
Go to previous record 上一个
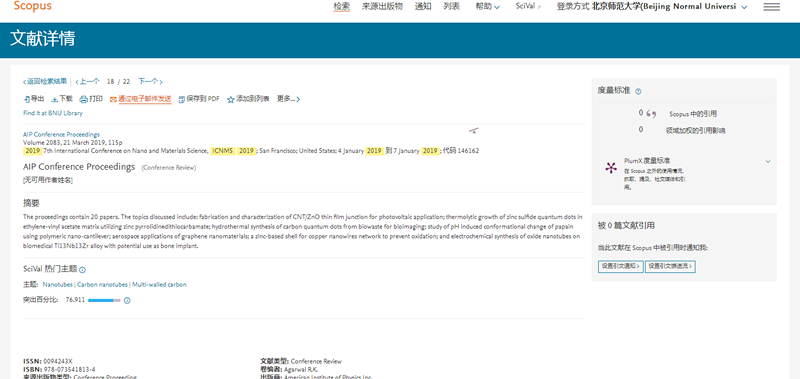pyautogui.click(x=88, y=81)
